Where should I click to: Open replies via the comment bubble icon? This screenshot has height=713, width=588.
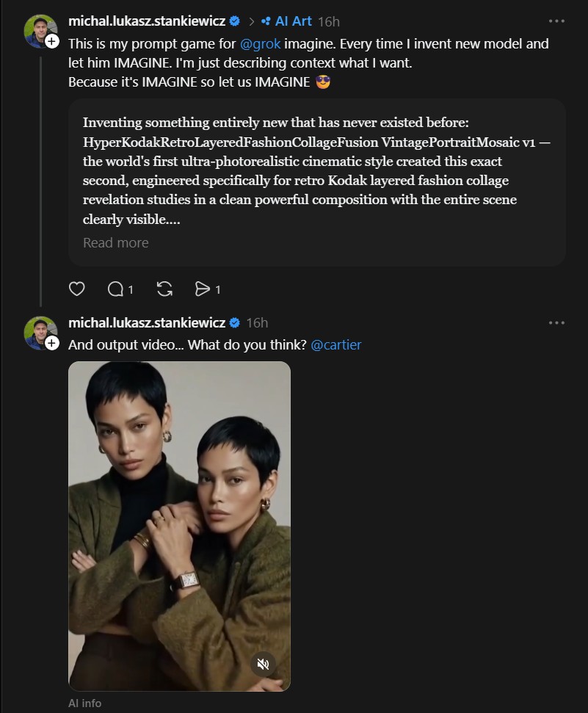click(x=115, y=289)
